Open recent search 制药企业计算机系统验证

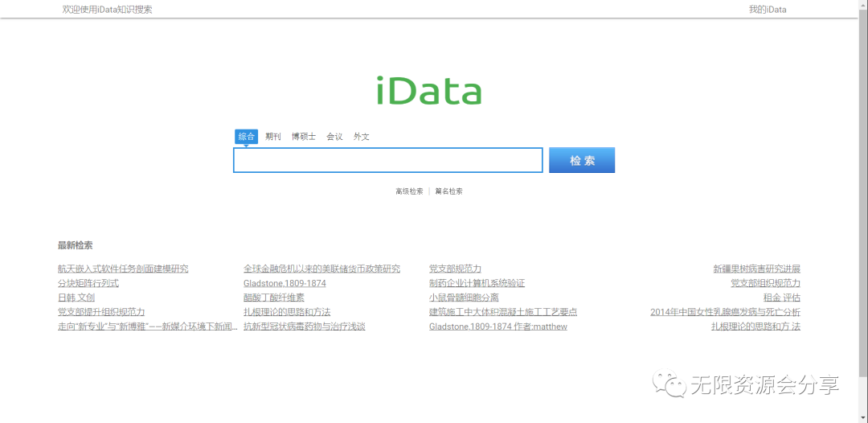477,284
